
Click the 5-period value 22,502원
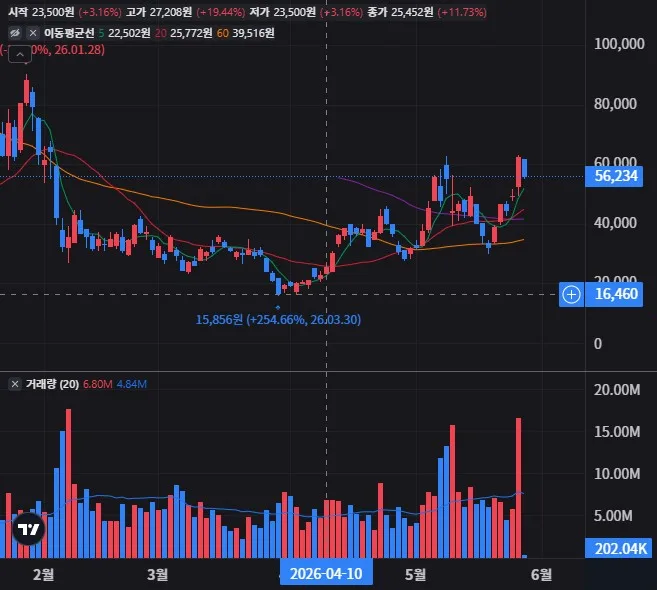[129, 33]
